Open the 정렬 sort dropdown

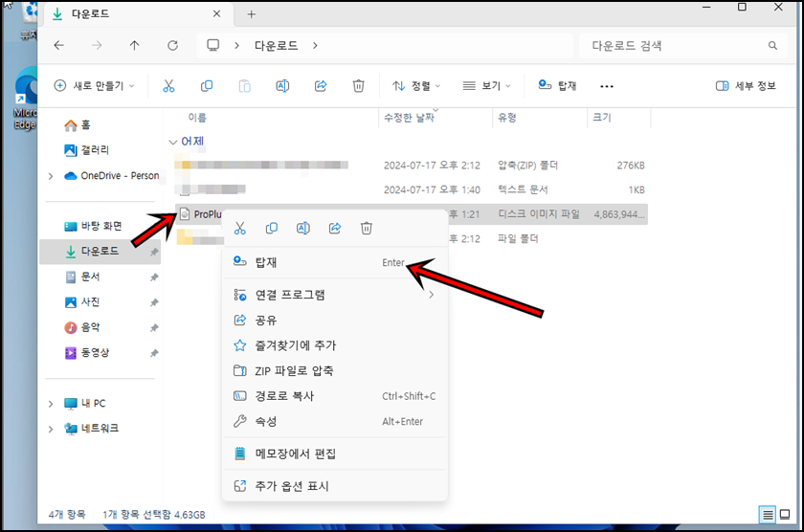point(416,85)
